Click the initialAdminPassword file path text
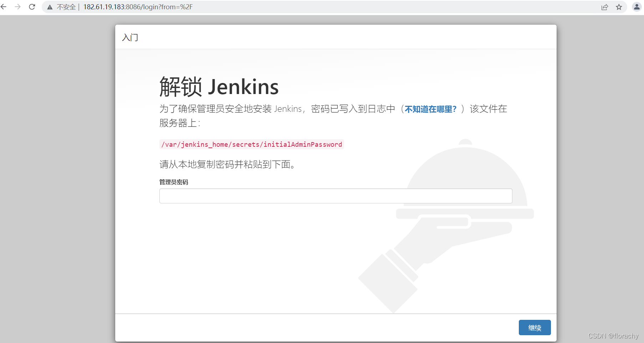This screenshot has width=644, height=343. 251,144
